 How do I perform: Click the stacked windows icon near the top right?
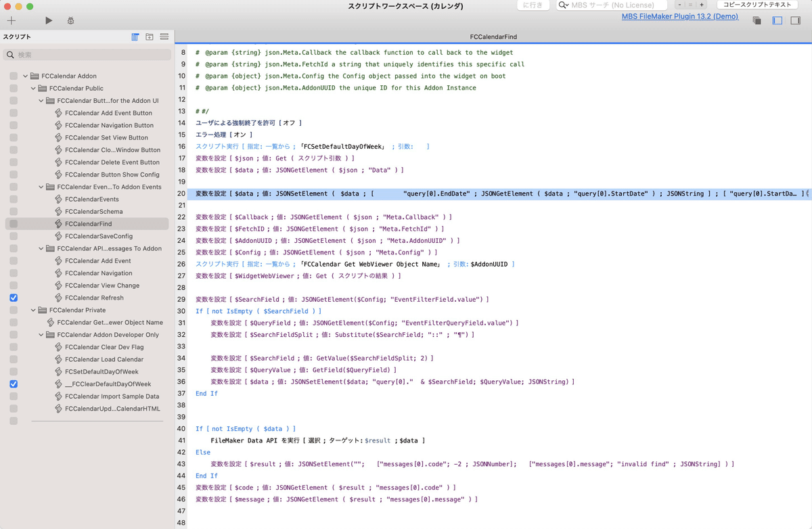757,21
